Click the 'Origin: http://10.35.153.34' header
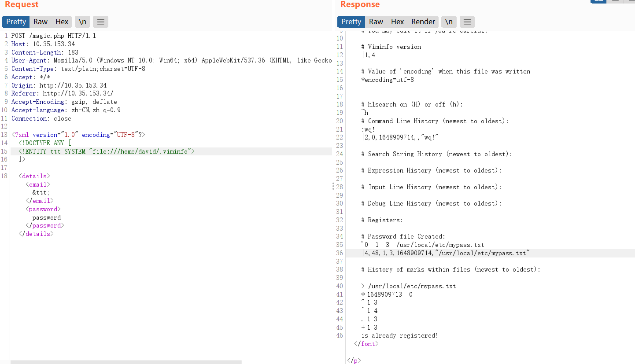Screen dimensions: 635x364 pyautogui.click(x=59, y=85)
